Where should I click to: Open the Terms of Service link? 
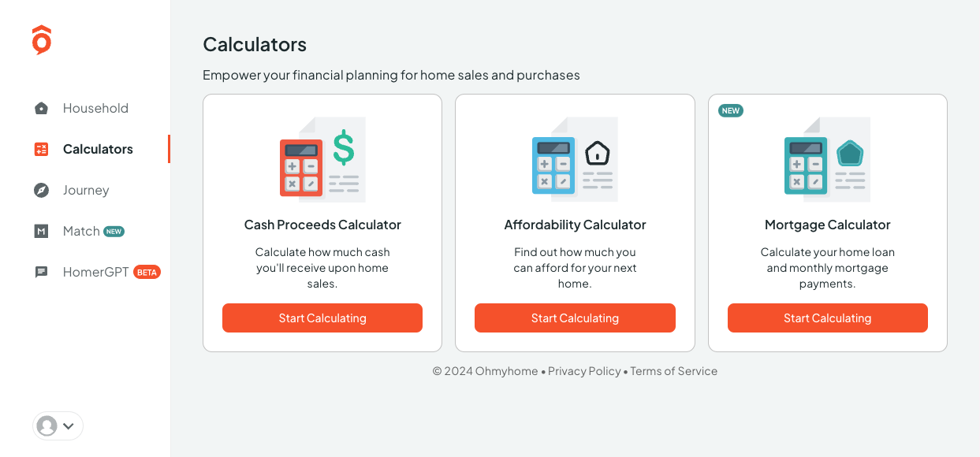tap(674, 371)
